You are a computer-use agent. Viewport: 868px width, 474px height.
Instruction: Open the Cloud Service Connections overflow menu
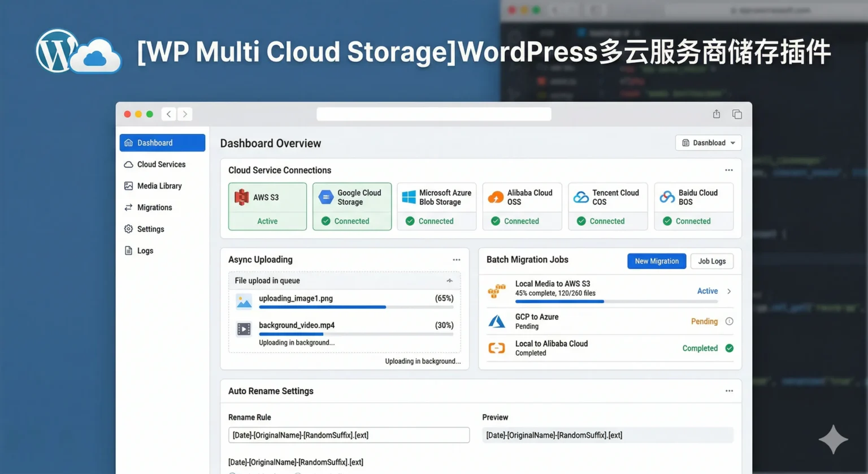(728, 169)
